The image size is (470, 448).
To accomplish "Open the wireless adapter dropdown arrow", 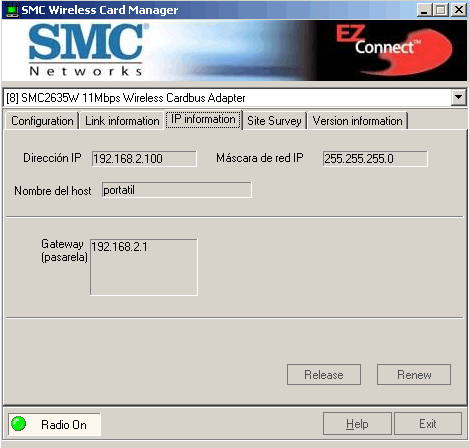I will coord(459,98).
